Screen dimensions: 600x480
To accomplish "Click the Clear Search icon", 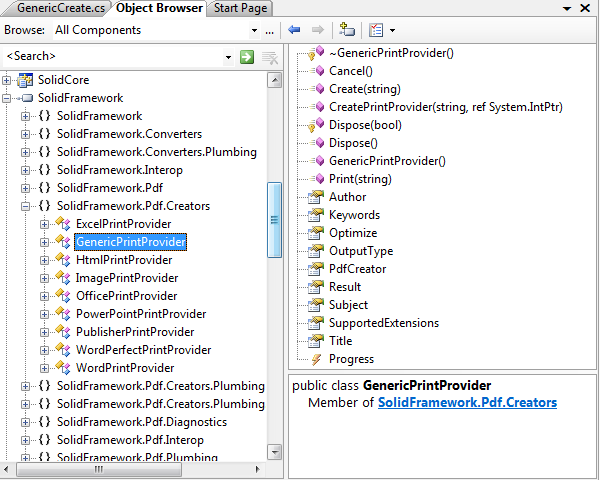I will click(x=270, y=58).
